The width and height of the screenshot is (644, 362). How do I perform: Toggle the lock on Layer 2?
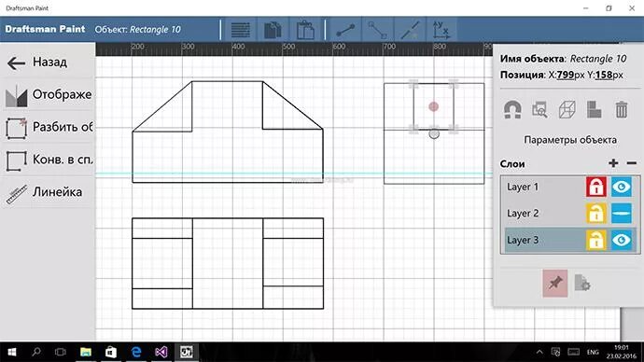pyautogui.click(x=596, y=214)
